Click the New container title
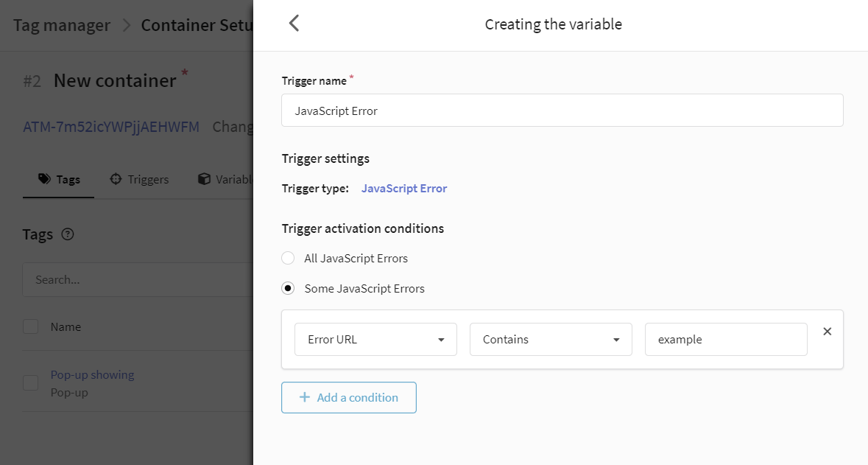 (x=115, y=81)
